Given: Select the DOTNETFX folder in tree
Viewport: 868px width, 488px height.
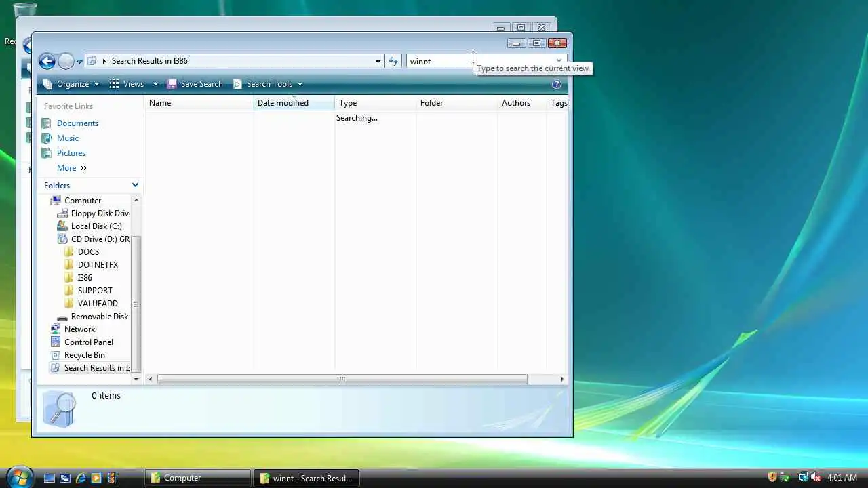Looking at the screenshot, I should tap(98, 265).
